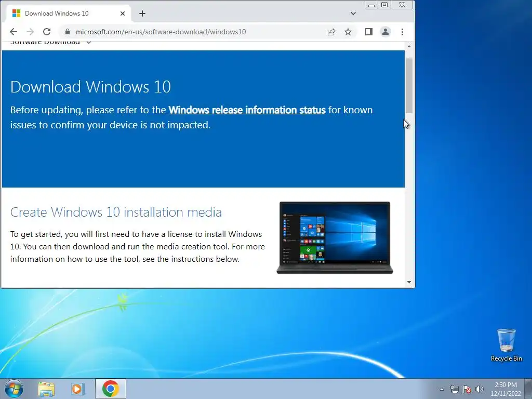This screenshot has height=399, width=532.
Task: Open the tab search chevron
Action: pos(353,14)
